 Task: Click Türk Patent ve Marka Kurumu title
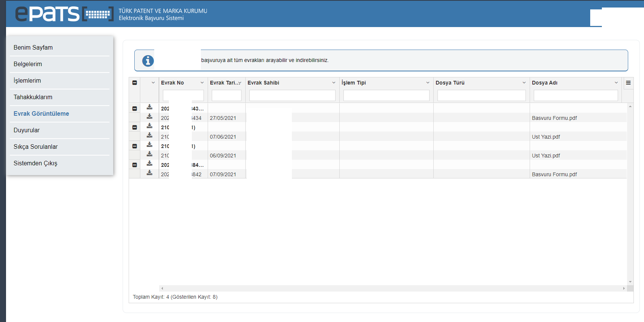163,11
